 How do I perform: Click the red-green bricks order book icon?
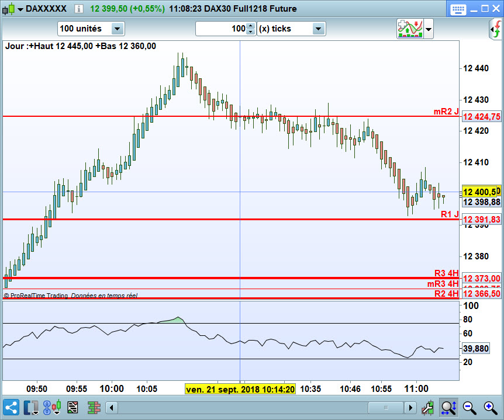94,408
